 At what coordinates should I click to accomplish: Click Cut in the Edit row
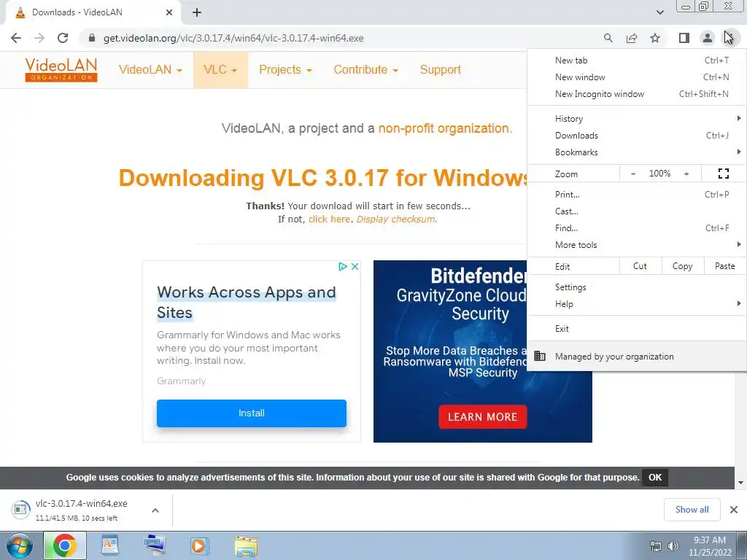[640, 266]
